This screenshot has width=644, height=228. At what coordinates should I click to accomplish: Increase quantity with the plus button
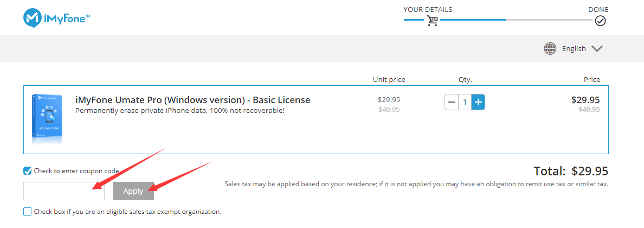click(478, 102)
